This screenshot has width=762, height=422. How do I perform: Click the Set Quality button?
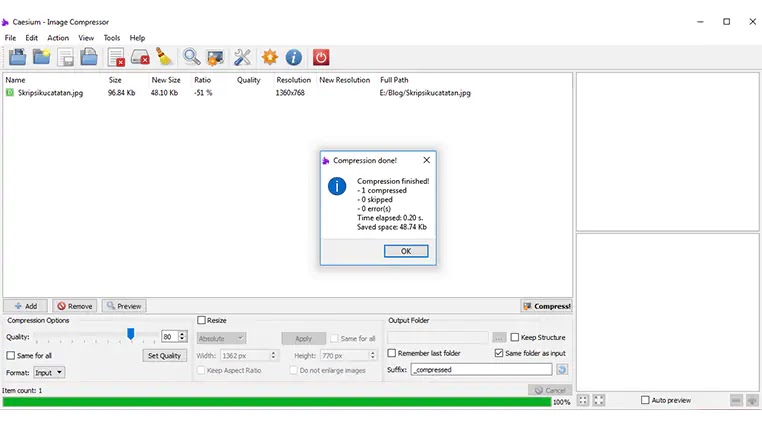click(x=164, y=355)
